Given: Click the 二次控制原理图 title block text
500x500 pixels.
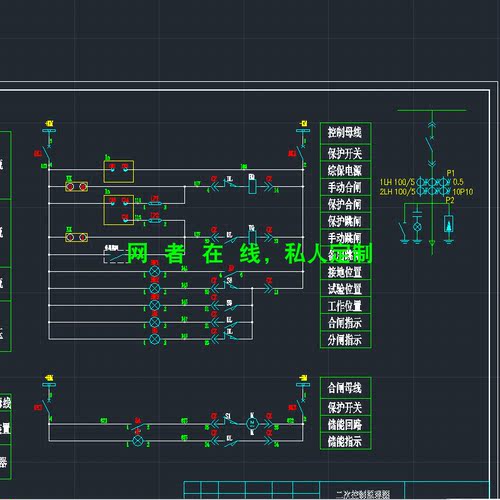Looking at the screenshot, I should (363, 494).
